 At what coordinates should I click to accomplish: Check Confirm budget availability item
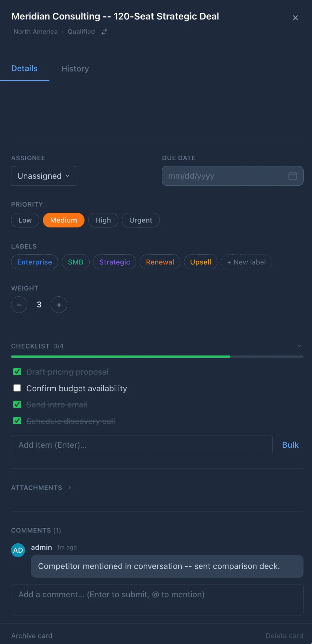pos(17,388)
